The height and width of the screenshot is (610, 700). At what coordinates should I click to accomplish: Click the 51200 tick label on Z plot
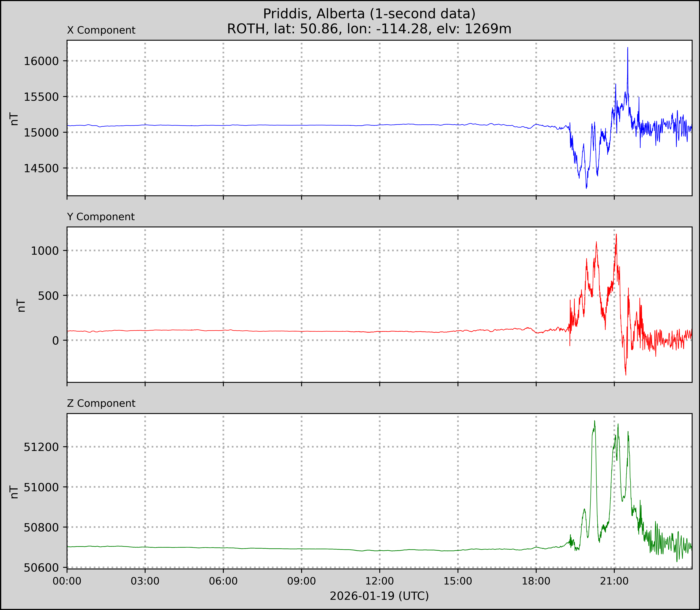tap(41, 447)
